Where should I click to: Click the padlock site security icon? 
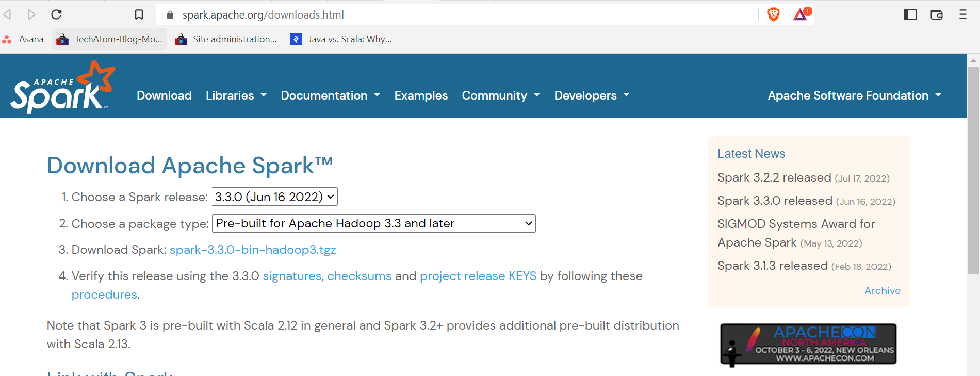point(170,15)
